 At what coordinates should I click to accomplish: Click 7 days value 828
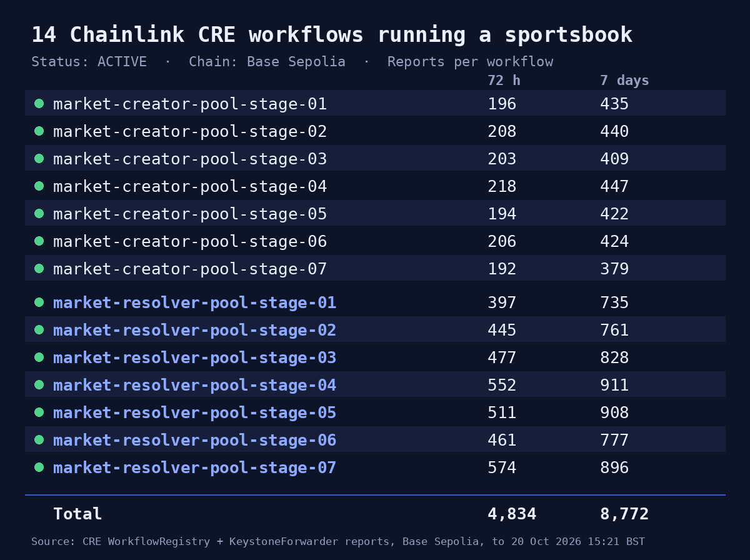point(614,358)
